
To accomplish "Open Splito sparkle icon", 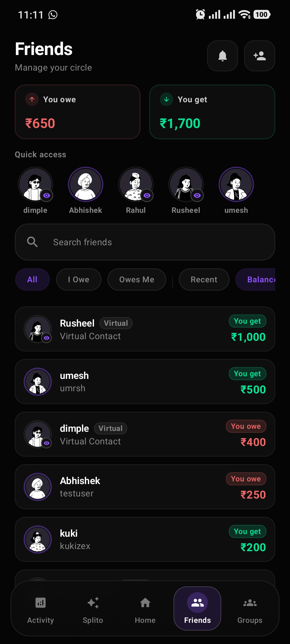I will (x=93, y=603).
